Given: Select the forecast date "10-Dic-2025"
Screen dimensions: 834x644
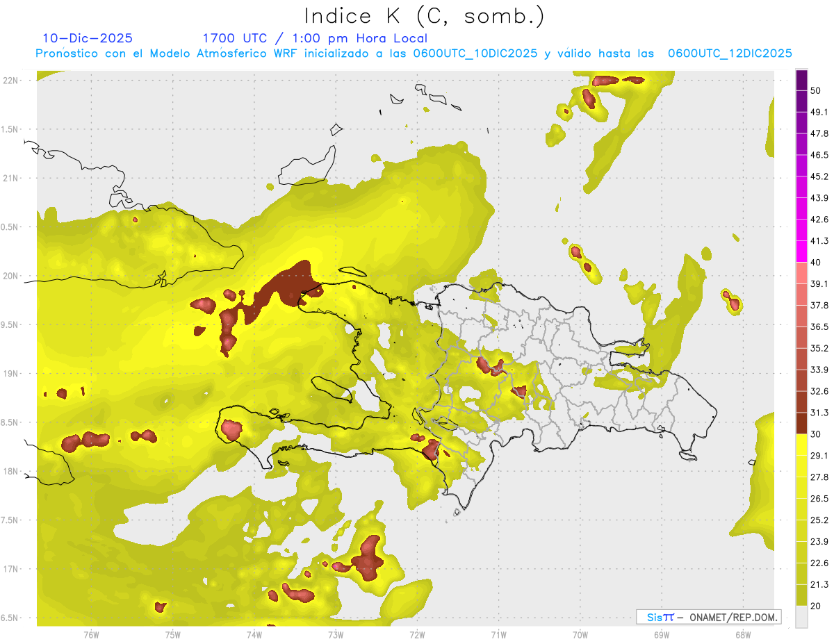Looking at the screenshot, I should tap(88, 38).
